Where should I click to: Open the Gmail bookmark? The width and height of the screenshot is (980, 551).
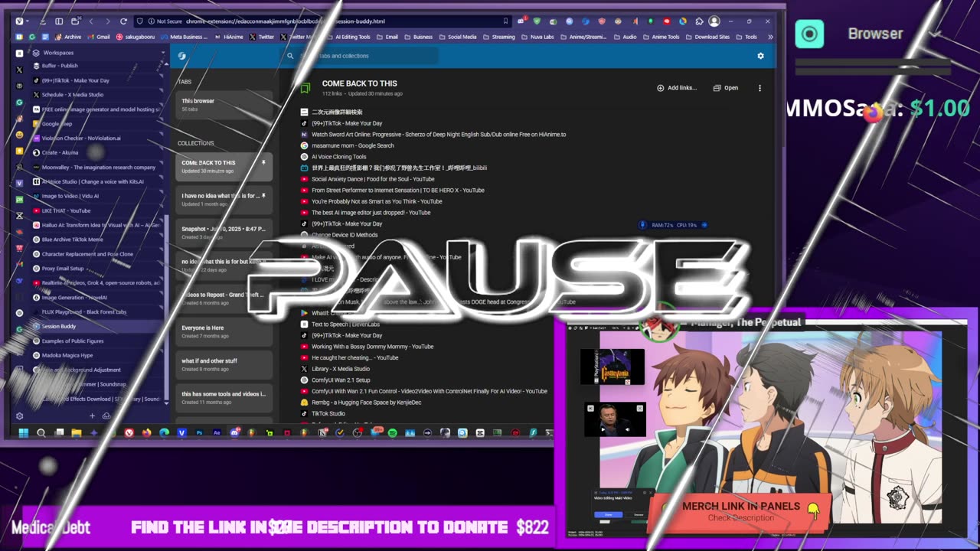coord(99,37)
